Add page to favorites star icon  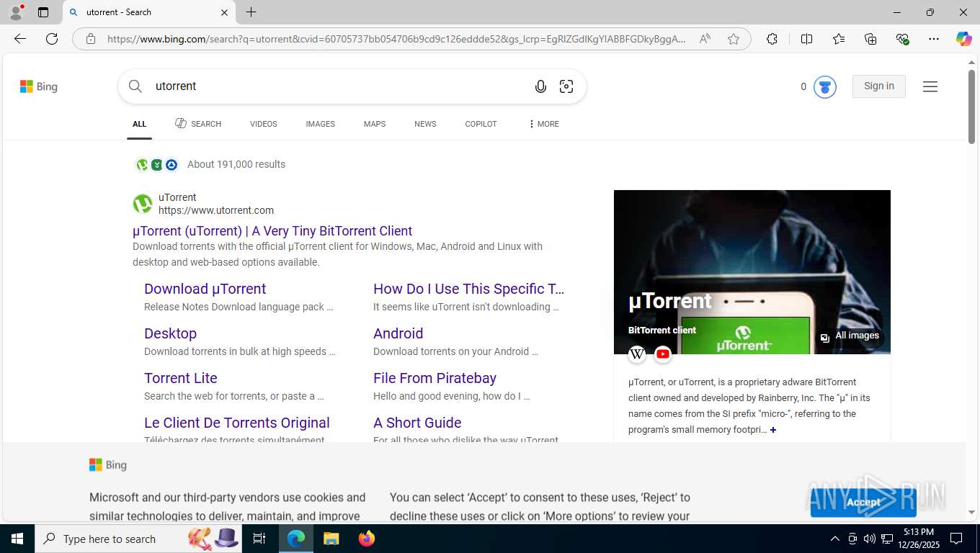pos(734,39)
